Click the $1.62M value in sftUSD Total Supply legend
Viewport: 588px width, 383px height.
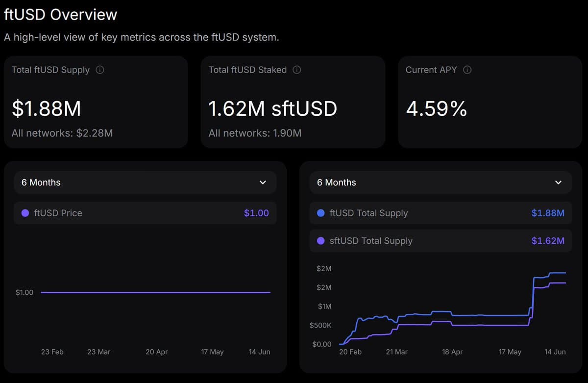(x=548, y=241)
